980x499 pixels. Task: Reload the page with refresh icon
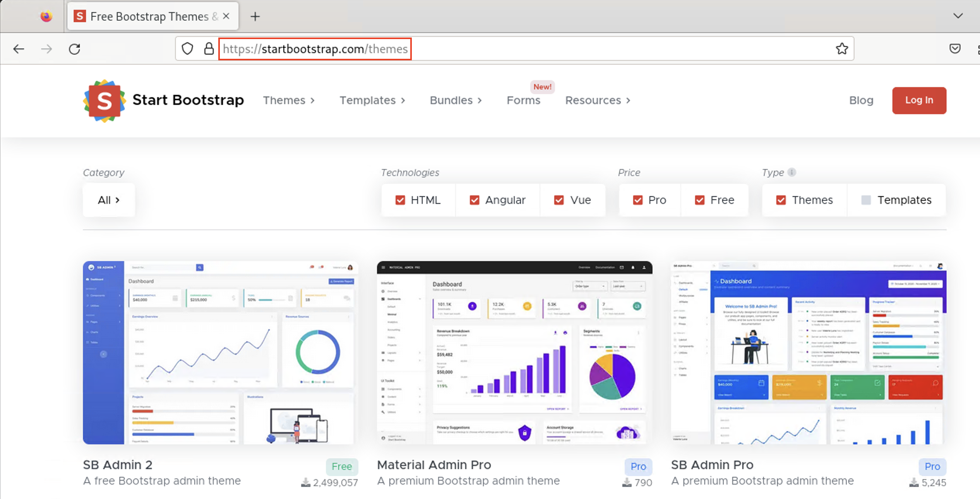pos(74,49)
